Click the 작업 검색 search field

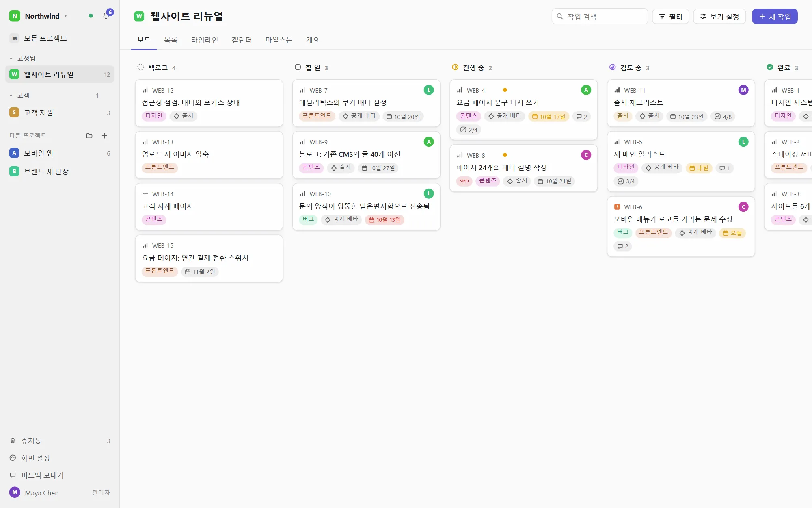coord(600,16)
